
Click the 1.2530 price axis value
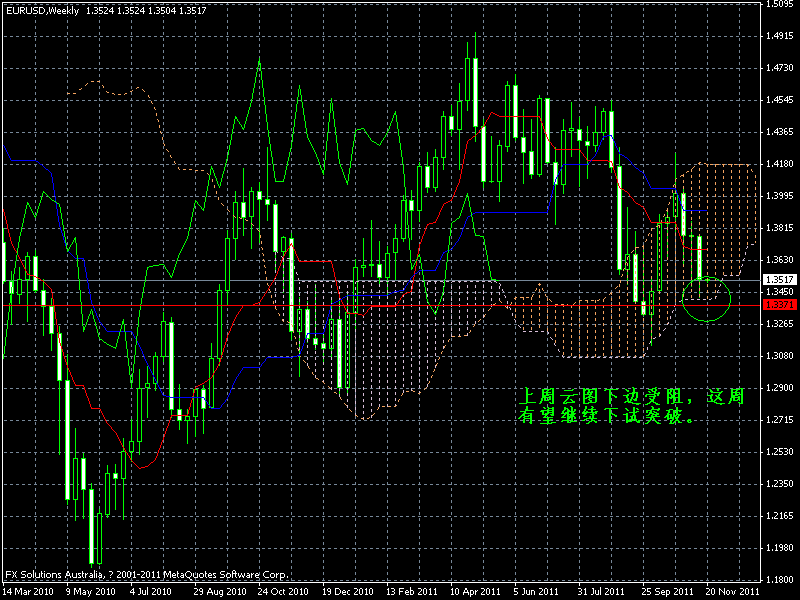point(780,452)
